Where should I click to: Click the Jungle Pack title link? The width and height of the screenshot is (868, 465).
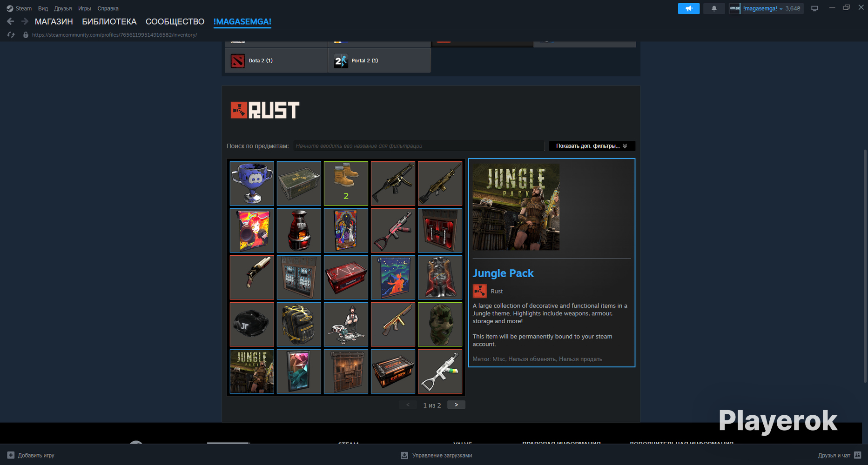[x=503, y=273]
